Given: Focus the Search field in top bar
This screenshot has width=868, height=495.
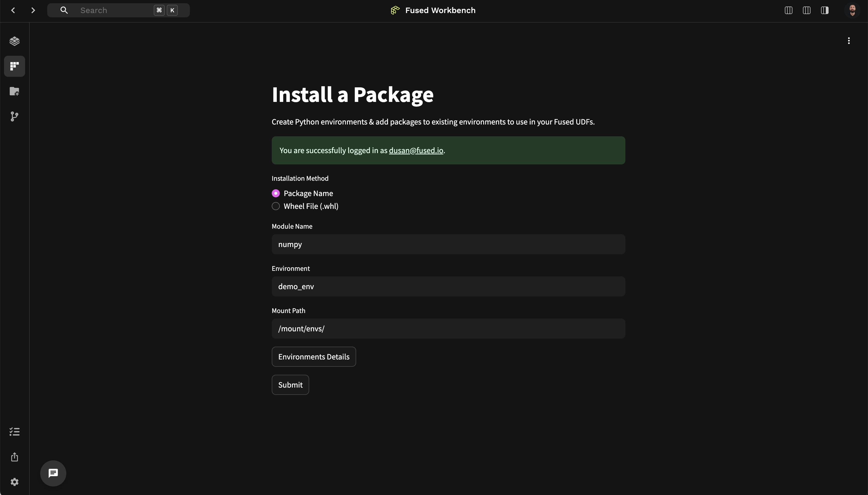Looking at the screenshot, I should [x=118, y=10].
